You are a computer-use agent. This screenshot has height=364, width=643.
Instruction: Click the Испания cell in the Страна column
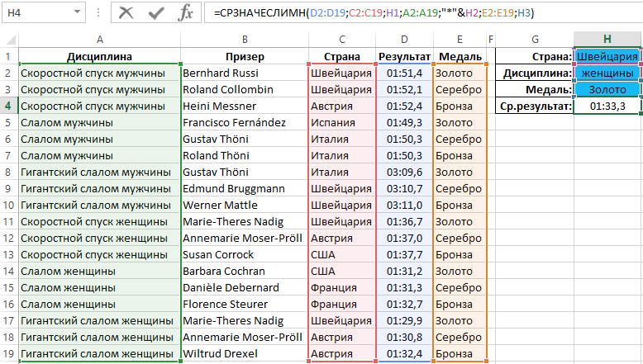[x=341, y=122]
